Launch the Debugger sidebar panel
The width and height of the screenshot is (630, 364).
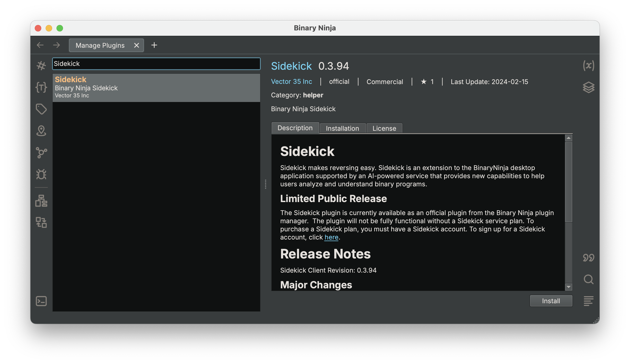pyautogui.click(x=41, y=175)
